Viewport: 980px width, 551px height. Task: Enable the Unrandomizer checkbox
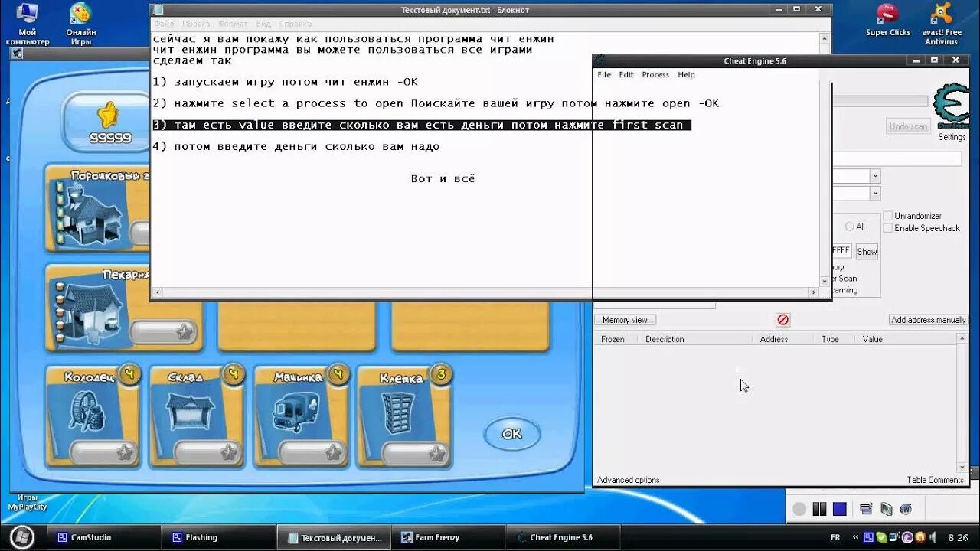[x=888, y=216]
